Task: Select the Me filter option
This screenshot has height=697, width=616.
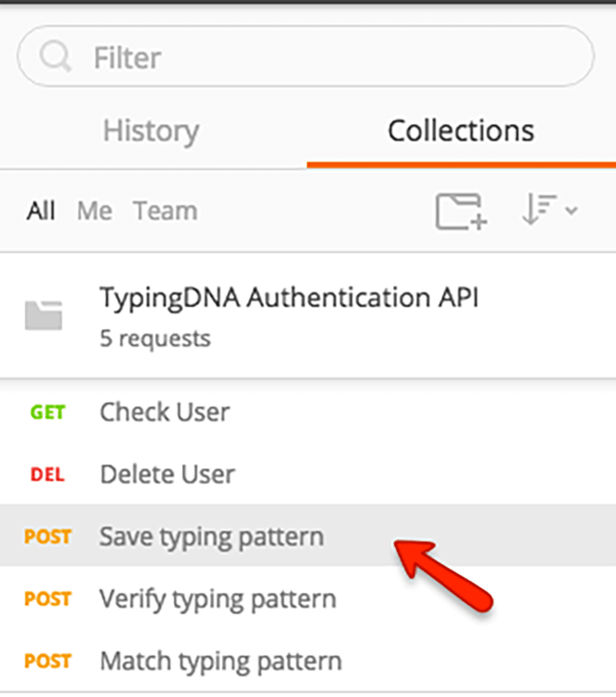Action: (95, 210)
